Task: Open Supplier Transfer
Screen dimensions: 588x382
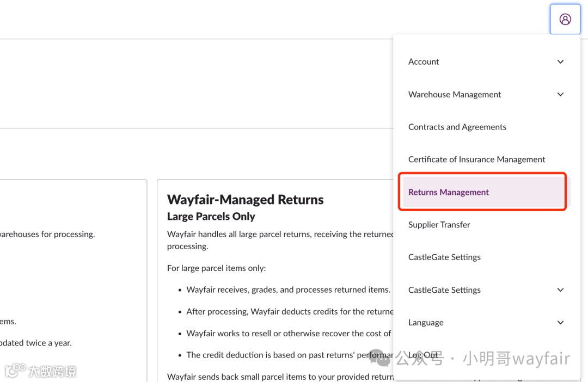Action: click(439, 225)
